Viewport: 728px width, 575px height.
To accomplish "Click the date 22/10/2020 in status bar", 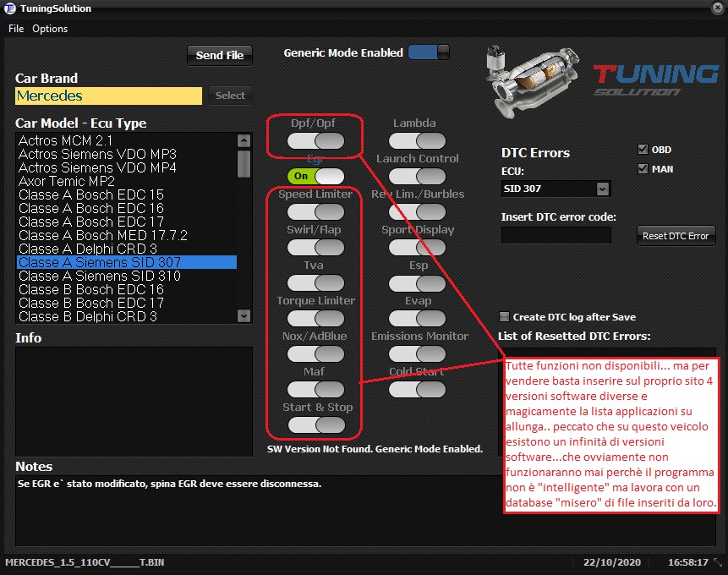I will pos(612,562).
